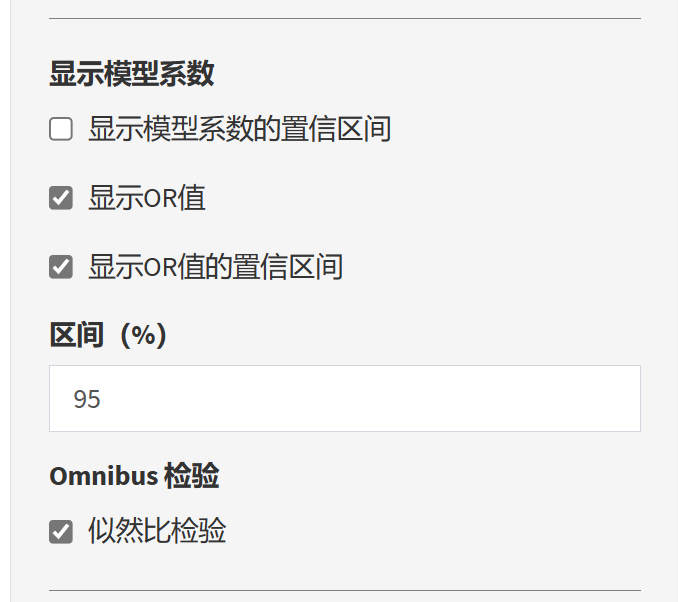Focus the 区间(%) input field

(x=344, y=399)
